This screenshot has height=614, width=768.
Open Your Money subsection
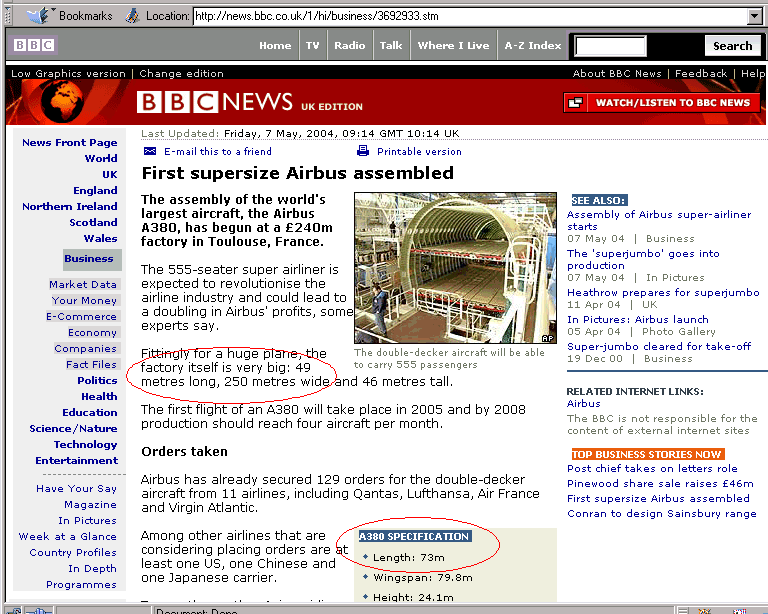click(85, 301)
